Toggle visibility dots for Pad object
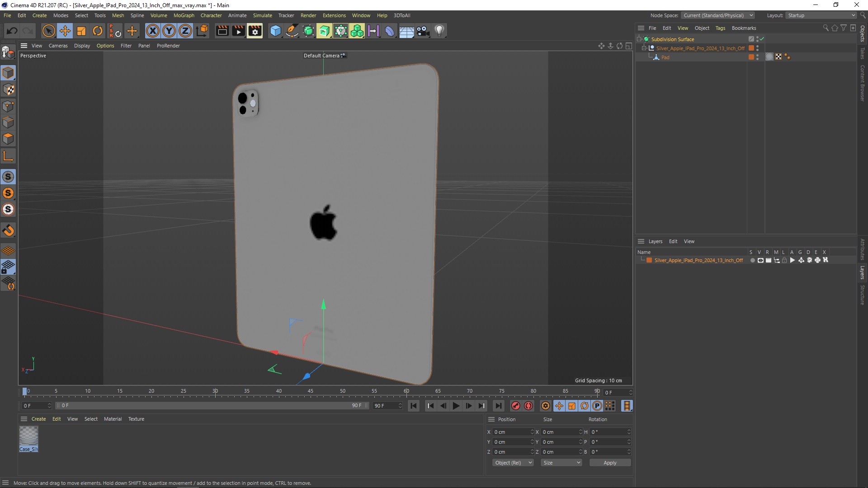Viewport: 868px width, 488px height. click(x=757, y=57)
